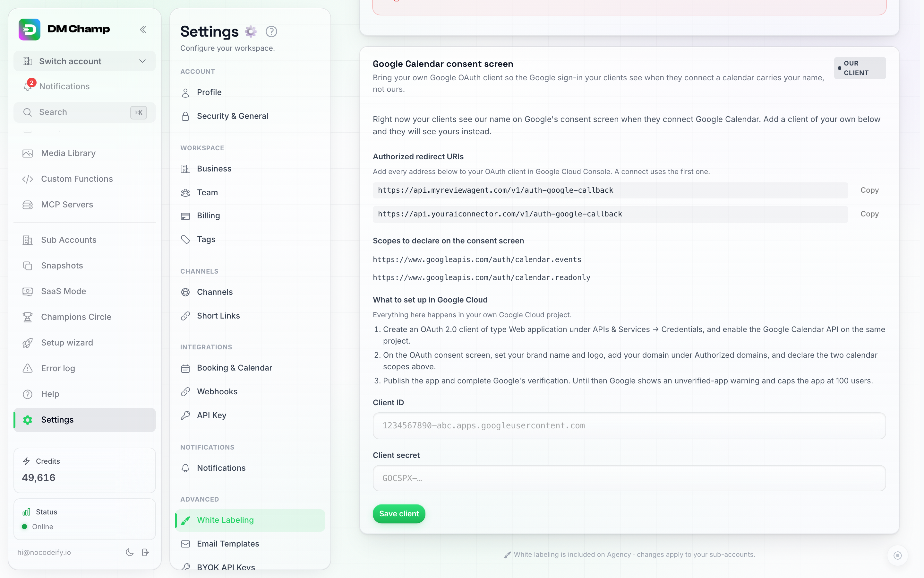Image resolution: width=924 pixels, height=578 pixels.
Task: Go to Sub Accounts
Action: pyautogui.click(x=84, y=240)
